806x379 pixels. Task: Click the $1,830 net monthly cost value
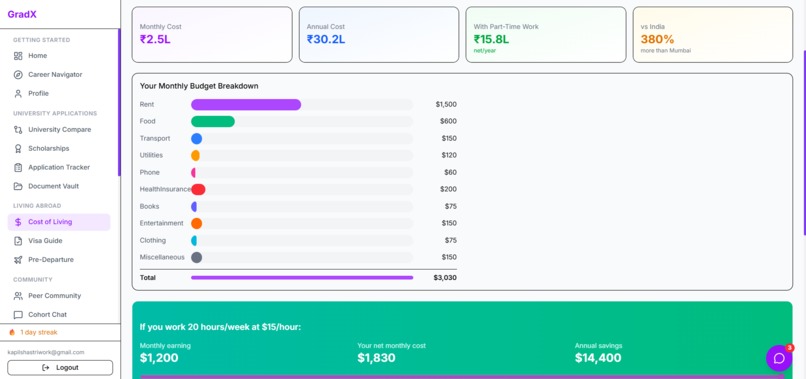click(x=376, y=358)
